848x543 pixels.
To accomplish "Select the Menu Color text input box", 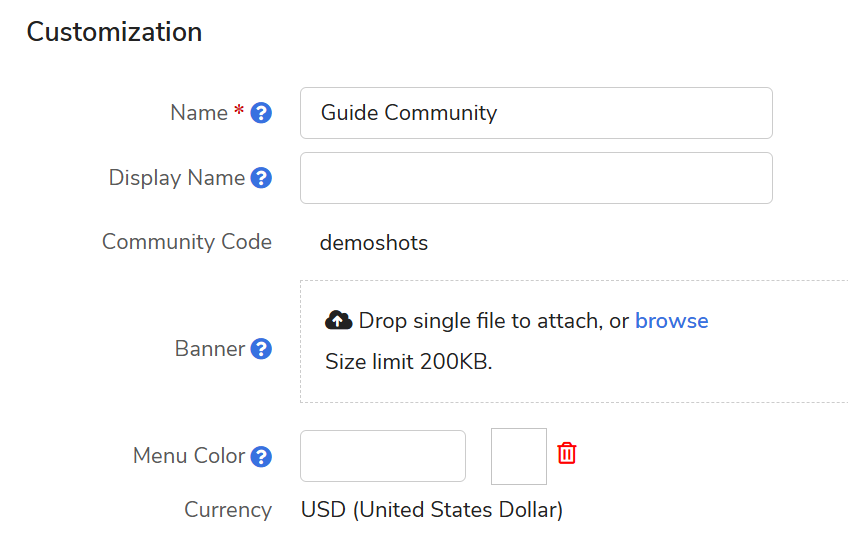I will pos(383,456).
